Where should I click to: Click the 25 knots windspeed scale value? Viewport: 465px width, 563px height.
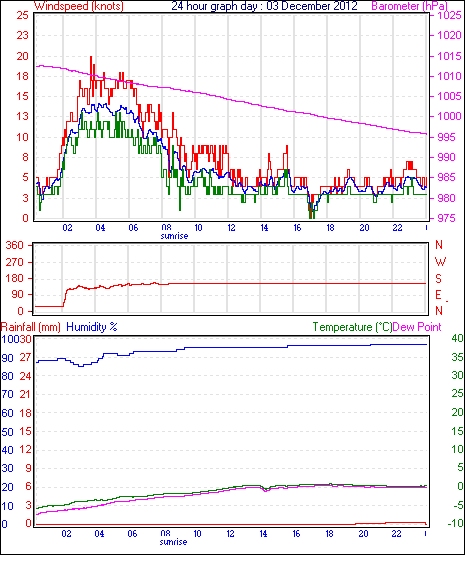click(23, 15)
